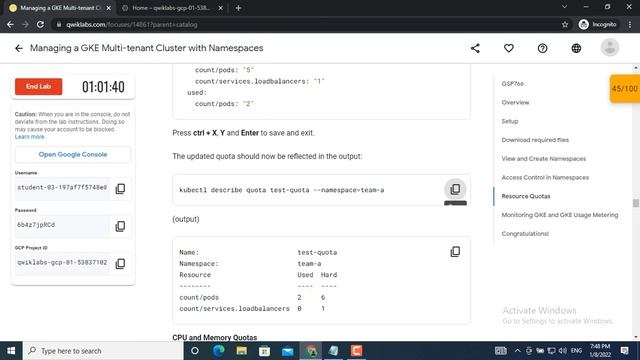Viewport: 640px width, 360px height.
Task: Jump to Resource Quotas section
Action: coord(526,196)
